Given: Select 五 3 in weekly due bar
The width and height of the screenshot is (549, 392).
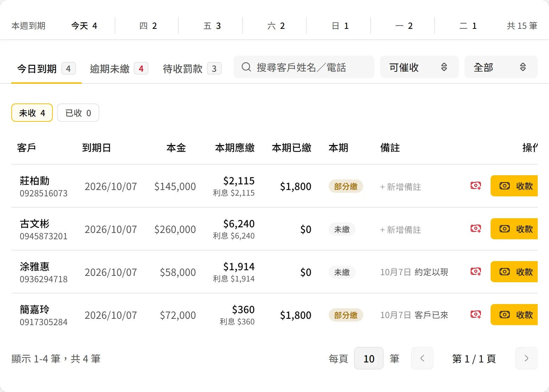Looking at the screenshot, I should pos(212,26).
